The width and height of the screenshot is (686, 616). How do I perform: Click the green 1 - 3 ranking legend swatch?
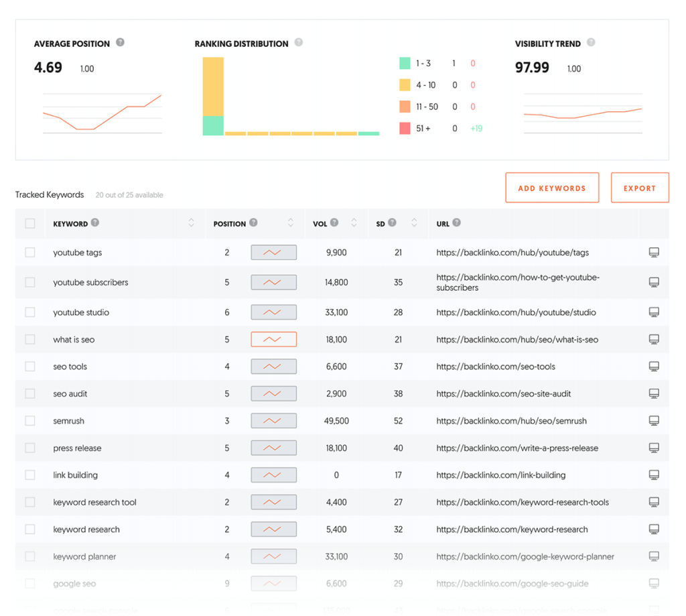point(405,64)
